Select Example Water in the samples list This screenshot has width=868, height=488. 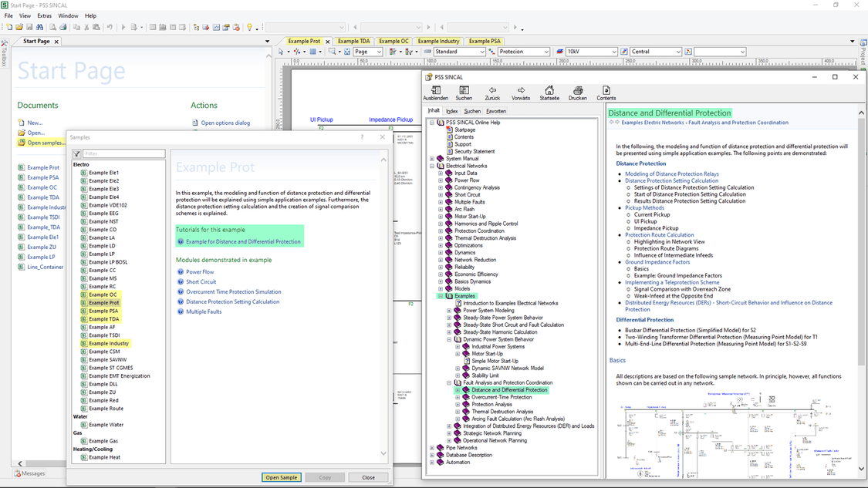click(106, 425)
